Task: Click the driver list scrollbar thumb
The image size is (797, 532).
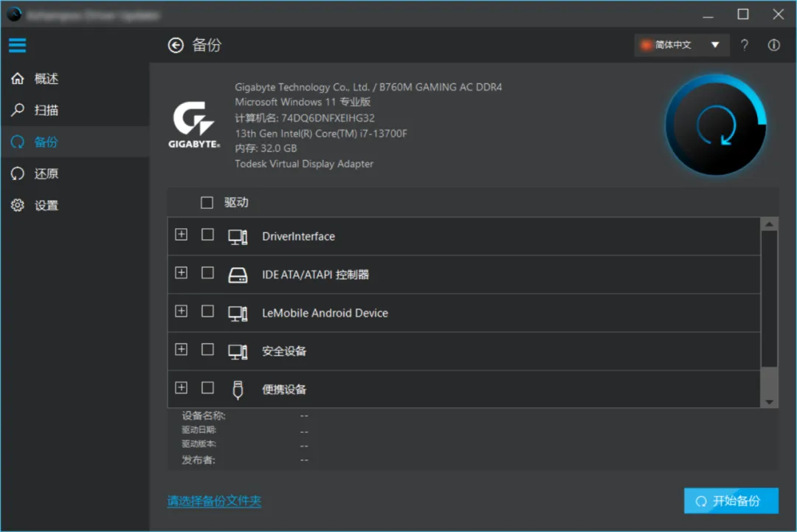Action: coord(769,299)
